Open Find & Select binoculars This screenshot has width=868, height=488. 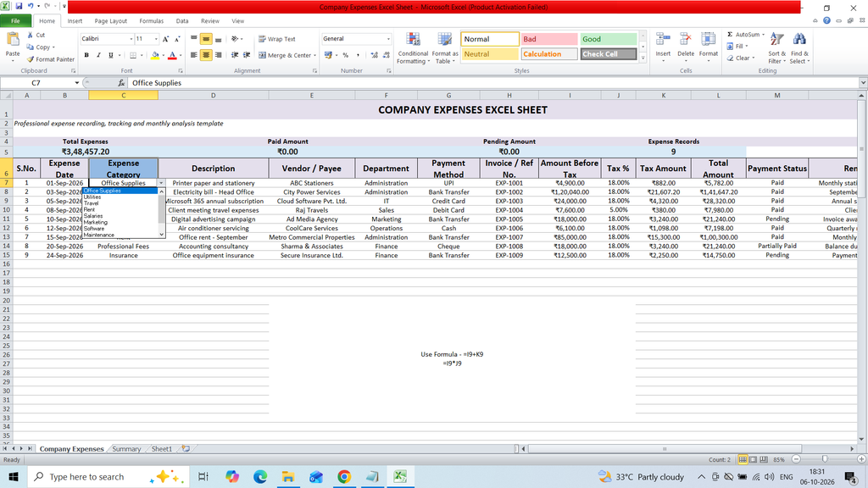click(799, 48)
